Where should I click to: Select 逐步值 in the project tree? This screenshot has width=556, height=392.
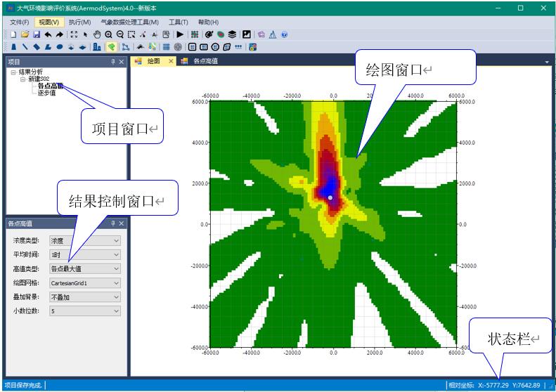coord(47,93)
